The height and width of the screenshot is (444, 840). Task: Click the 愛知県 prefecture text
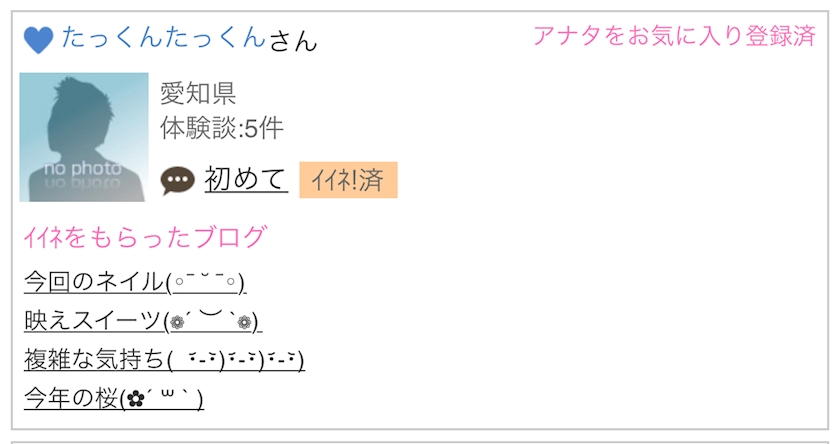pyautogui.click(x=198, y=94)
